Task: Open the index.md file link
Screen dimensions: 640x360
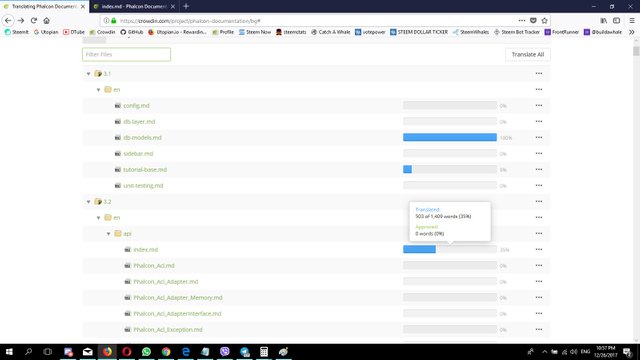Action: pyautogui.click(x=146, y=249)
